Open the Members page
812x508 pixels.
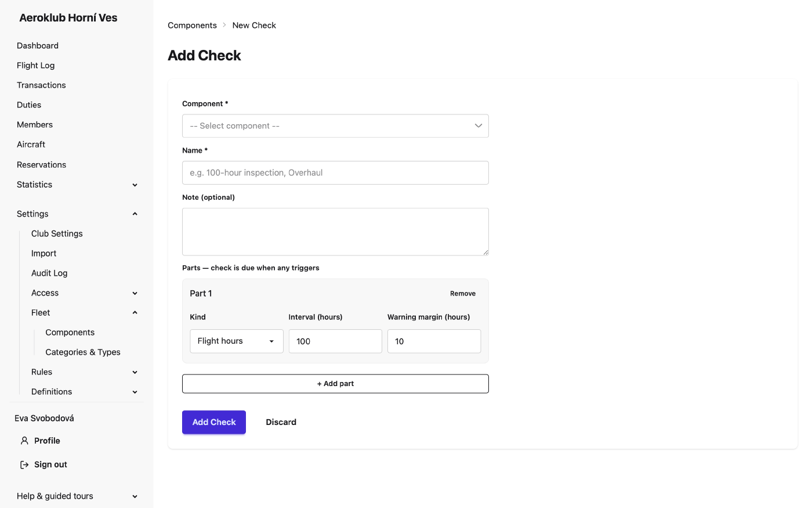pos(35,125)
